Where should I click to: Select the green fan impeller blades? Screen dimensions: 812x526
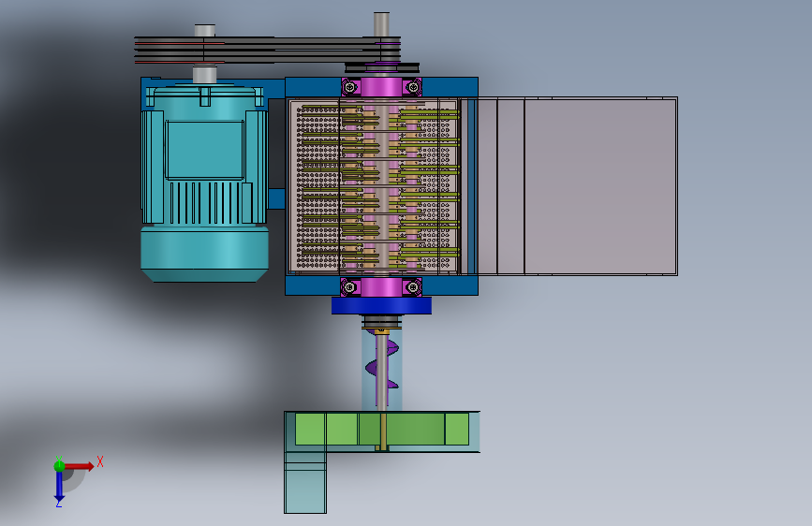click(x=382, y=429)
